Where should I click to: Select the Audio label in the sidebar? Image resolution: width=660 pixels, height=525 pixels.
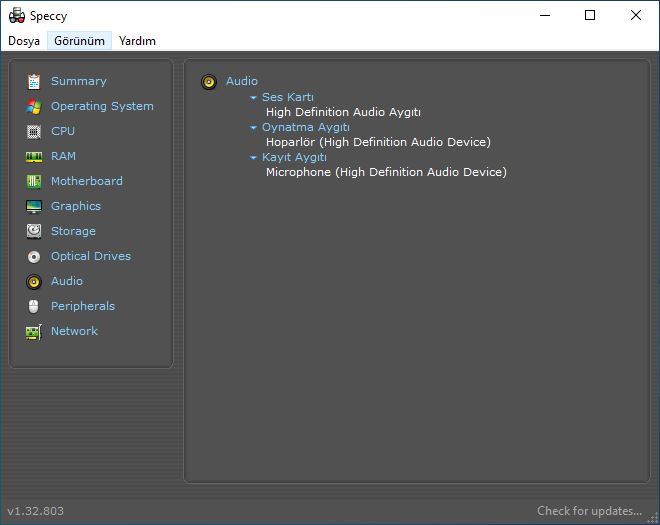click(67, 281)
